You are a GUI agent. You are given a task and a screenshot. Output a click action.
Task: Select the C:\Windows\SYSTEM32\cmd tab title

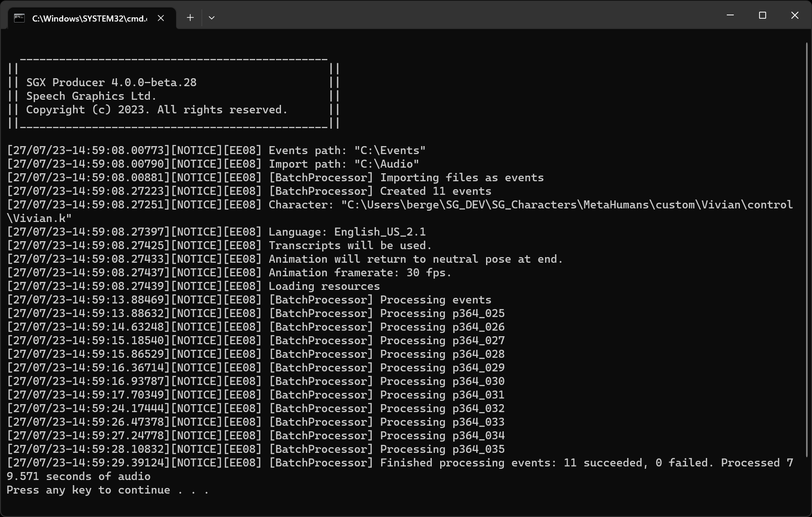click(89, 18)
